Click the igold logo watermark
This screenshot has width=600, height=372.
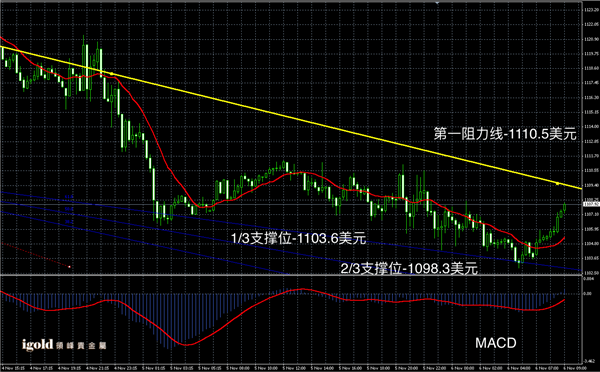click(64, 345)
